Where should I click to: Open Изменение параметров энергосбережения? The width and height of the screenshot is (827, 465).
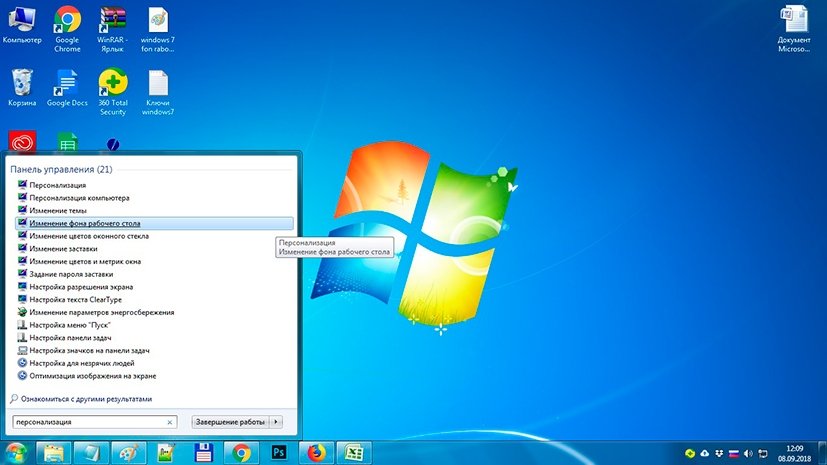pyautogui.click(x=154, y=312)
